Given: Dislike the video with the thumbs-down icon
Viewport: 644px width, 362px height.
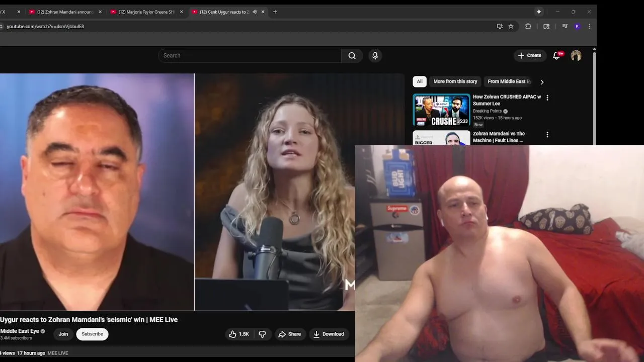Looking at the screenshot, I should click(x=262, y=334).
